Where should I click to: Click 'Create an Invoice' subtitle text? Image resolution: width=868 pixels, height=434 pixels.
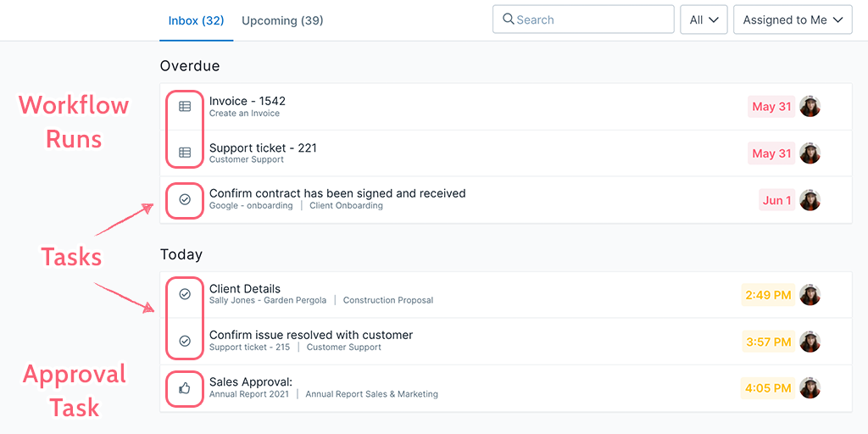[244, 114]
